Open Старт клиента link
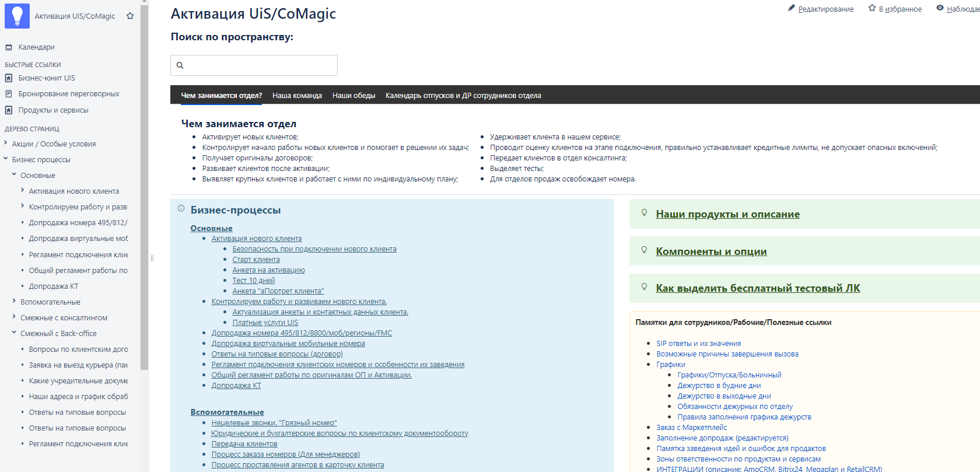980x472 pixels. tap(256, 260)
